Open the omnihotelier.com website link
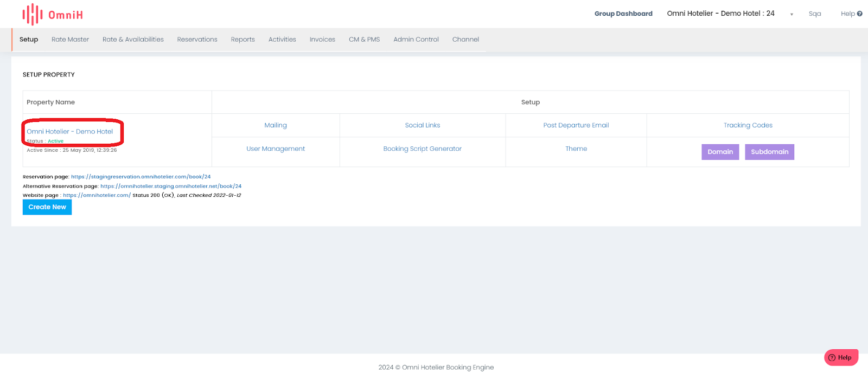Image resolution: width=868 pixels, height=379 pixels. (97, 195)
